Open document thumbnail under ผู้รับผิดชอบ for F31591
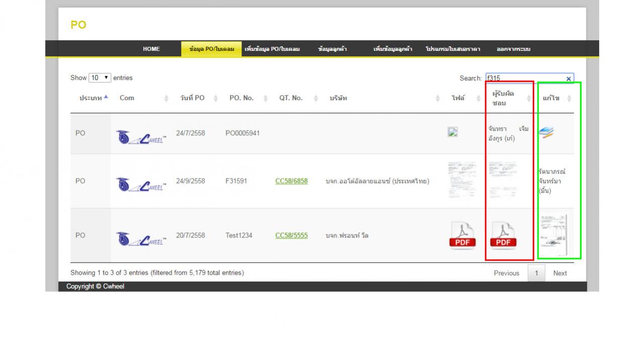This screenshot has height=349, width=644. pos(502,180)
